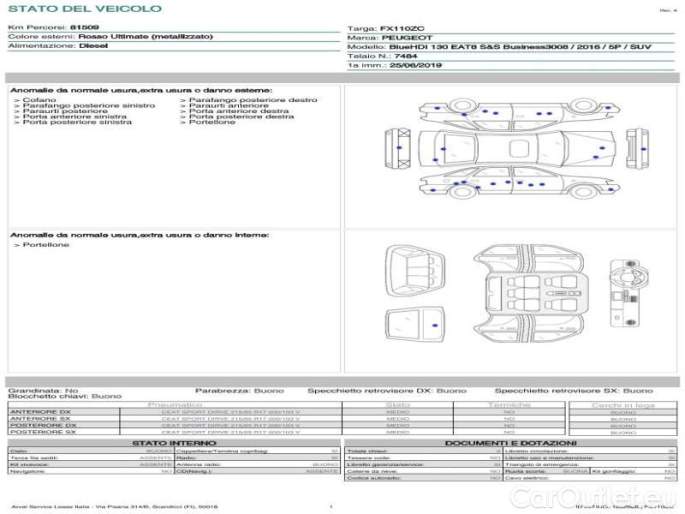Click the blue marker on tailgate interior diagram
Viewport: 685px width, 514px height.
tap(435, 326)
